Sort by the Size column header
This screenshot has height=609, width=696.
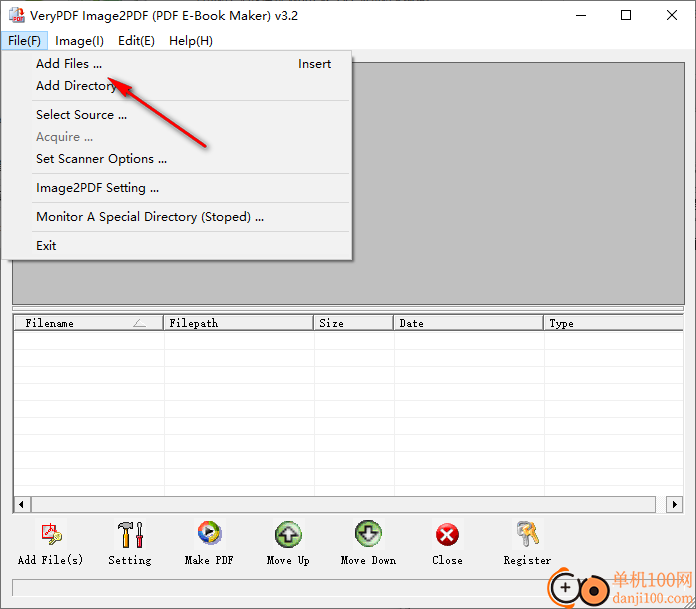coord(353,323)
